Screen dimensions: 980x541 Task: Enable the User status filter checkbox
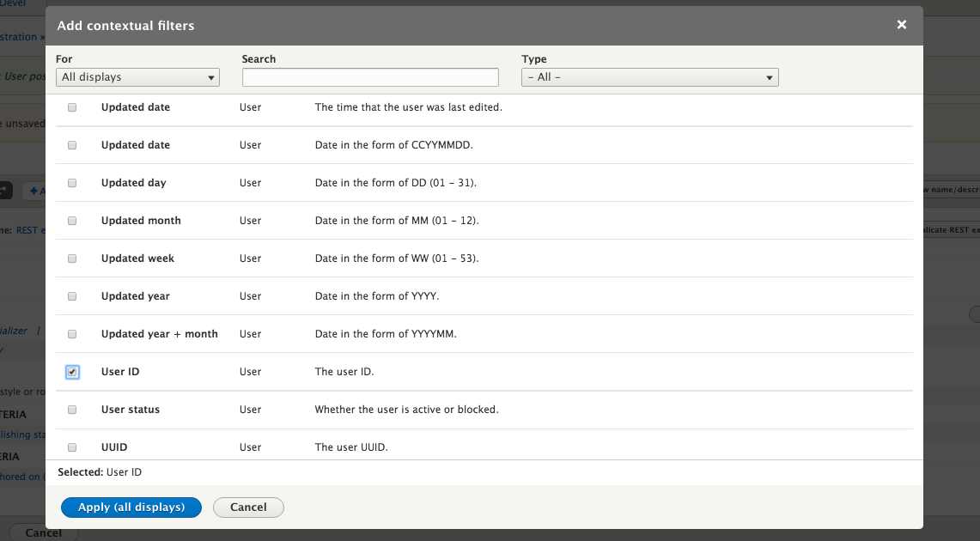(x=72, y=410)
